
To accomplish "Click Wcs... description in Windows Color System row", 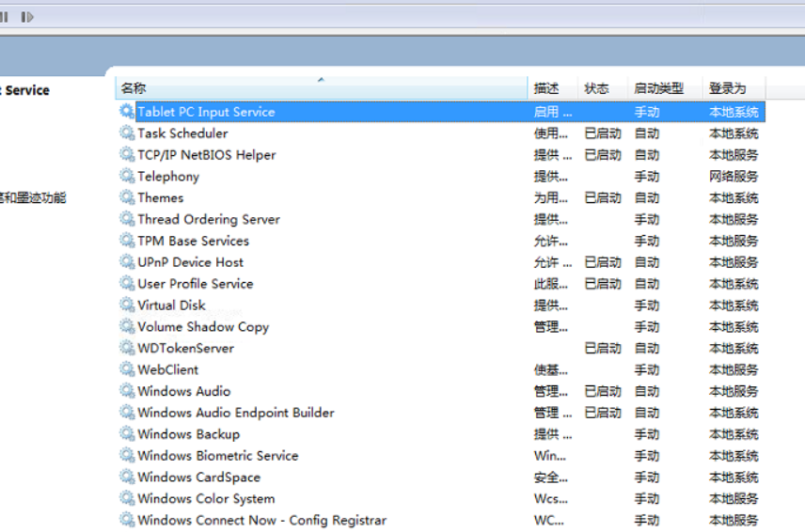I will pyautogui.click(x=551, y=499).
